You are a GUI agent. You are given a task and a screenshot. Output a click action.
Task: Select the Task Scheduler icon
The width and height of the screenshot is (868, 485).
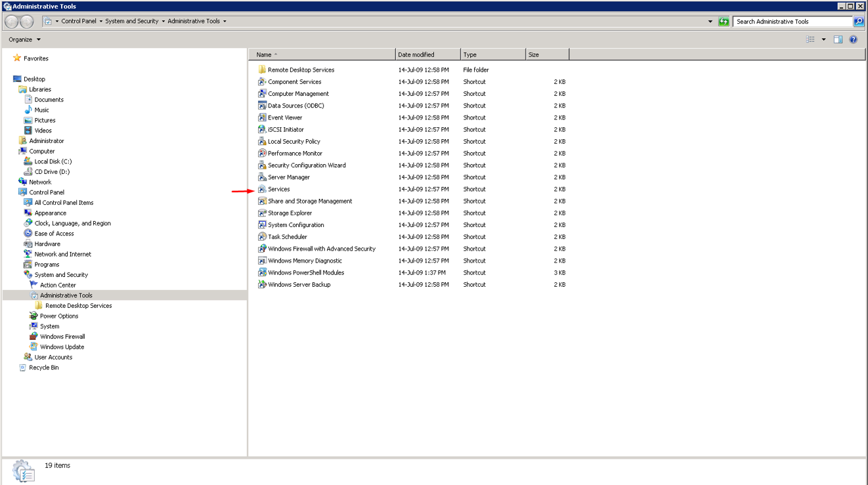(262, 237)
